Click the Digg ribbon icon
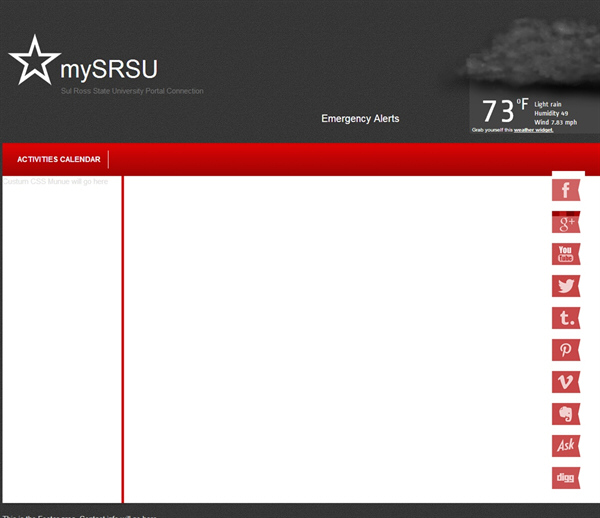The image size is (600, 518). pyautogui.click(x=566, y=478)
